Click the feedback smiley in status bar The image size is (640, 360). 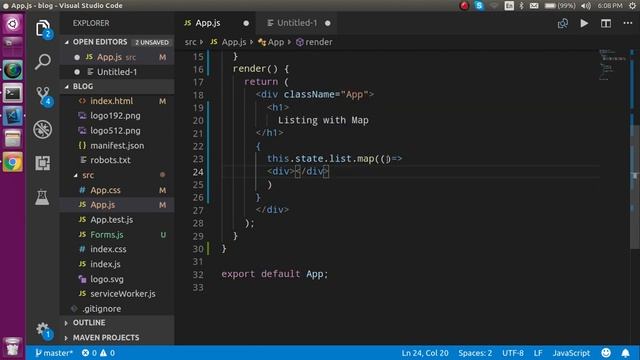point(606,353)
